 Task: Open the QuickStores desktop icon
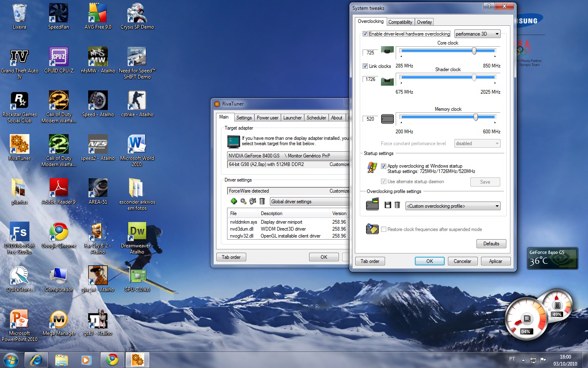(x=19, y=279)
